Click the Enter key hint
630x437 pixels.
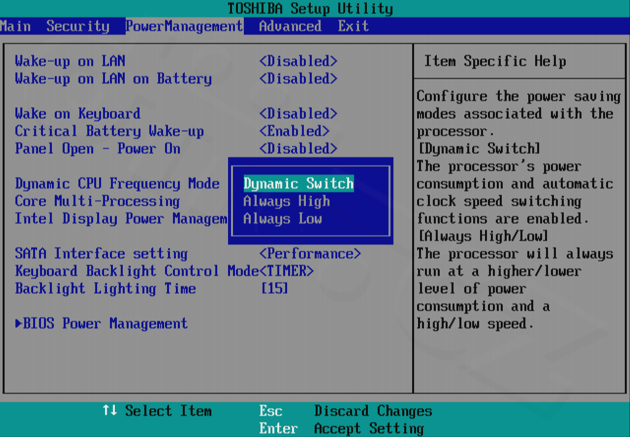[278, 428]
